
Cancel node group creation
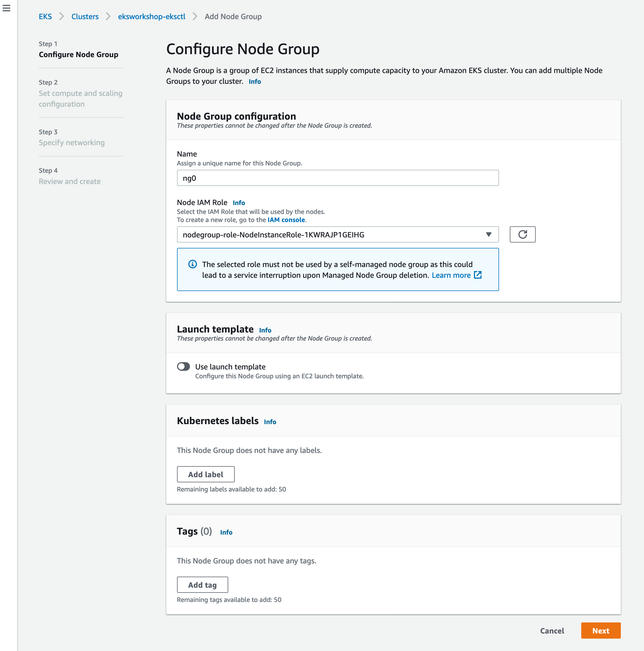552,631
